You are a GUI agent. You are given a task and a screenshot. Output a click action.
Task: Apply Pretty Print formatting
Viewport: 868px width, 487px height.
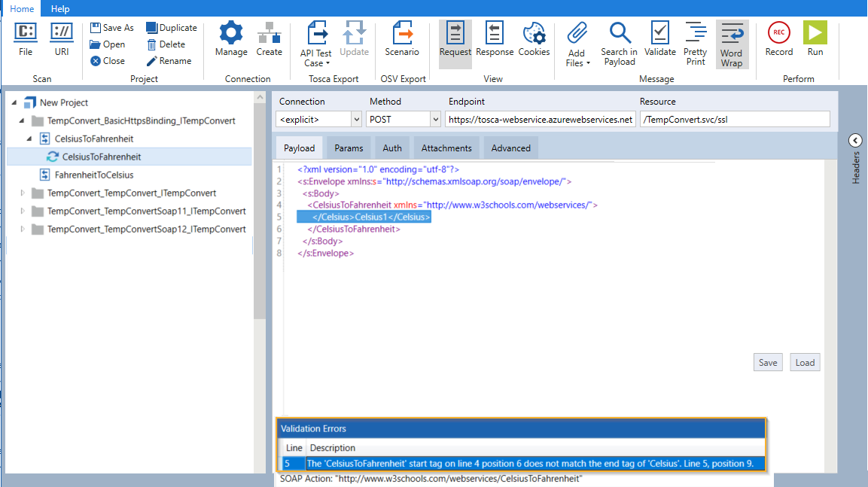(x=695, y=43)
